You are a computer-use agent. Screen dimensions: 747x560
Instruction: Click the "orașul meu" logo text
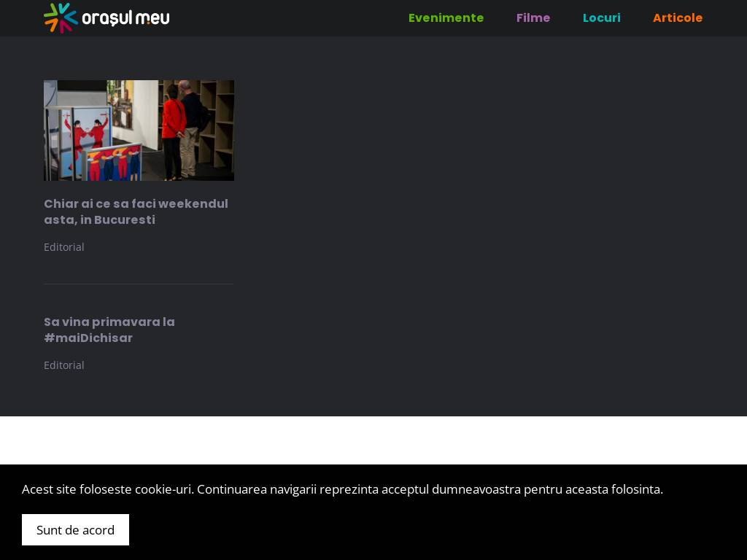pyautogui.click(x=125, y=17)
